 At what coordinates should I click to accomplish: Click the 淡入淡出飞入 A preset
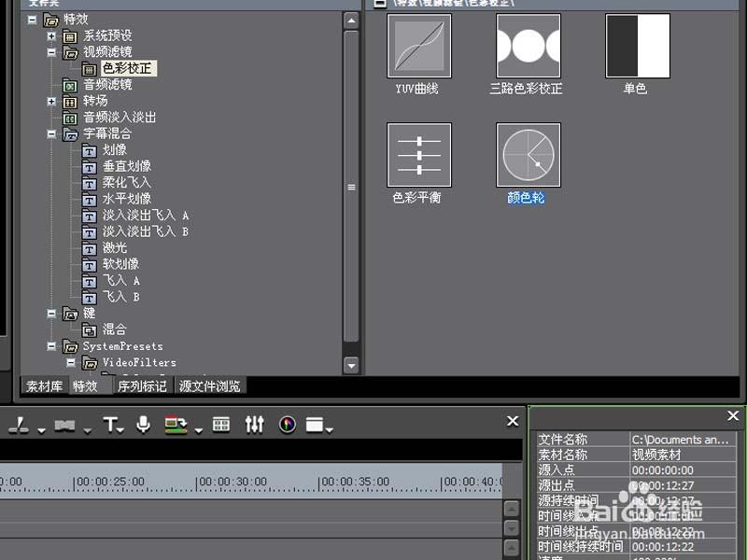tap(146, 215)
